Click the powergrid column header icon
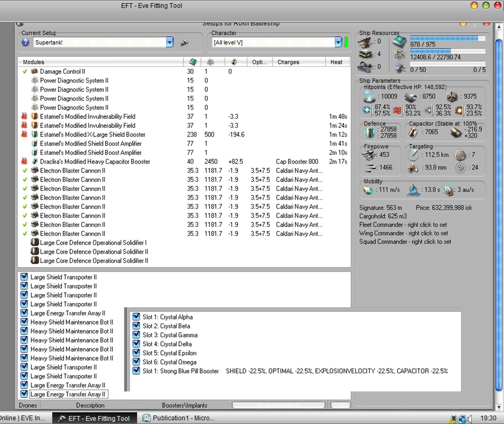This screenshot has height=424, width=504. click(210, 62)
